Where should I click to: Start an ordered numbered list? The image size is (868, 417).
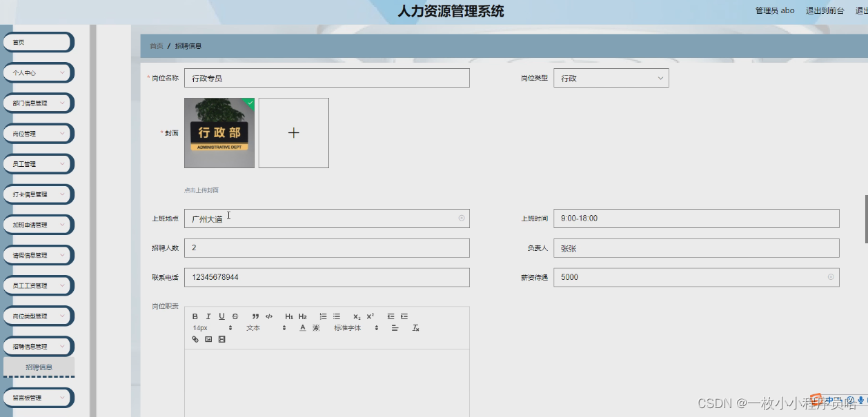click(323, 316)
